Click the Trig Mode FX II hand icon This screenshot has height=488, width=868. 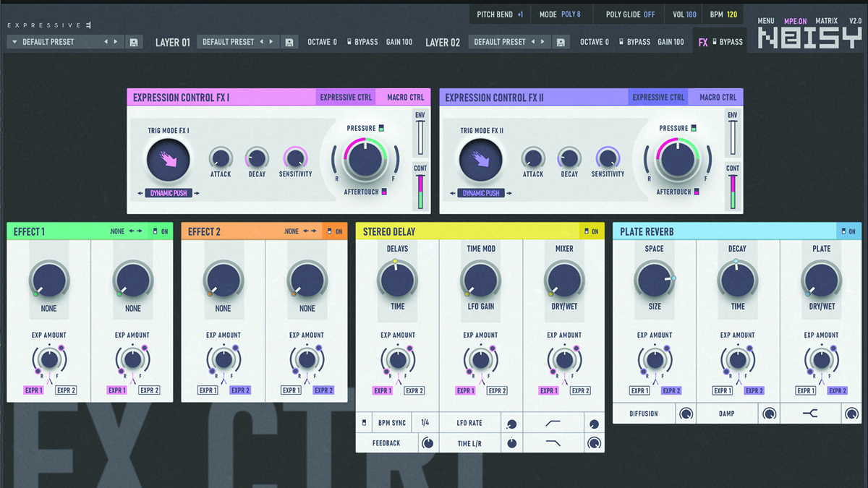(x=480, y=160)
